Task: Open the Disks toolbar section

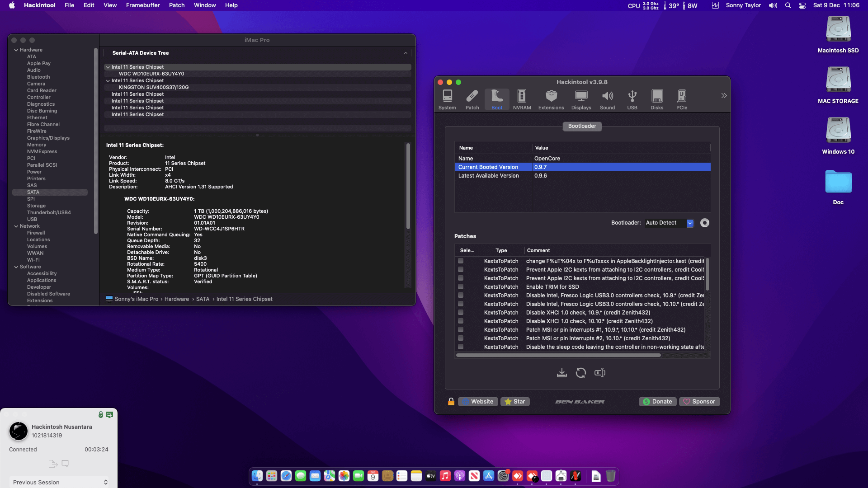Action: click(656, 99)
